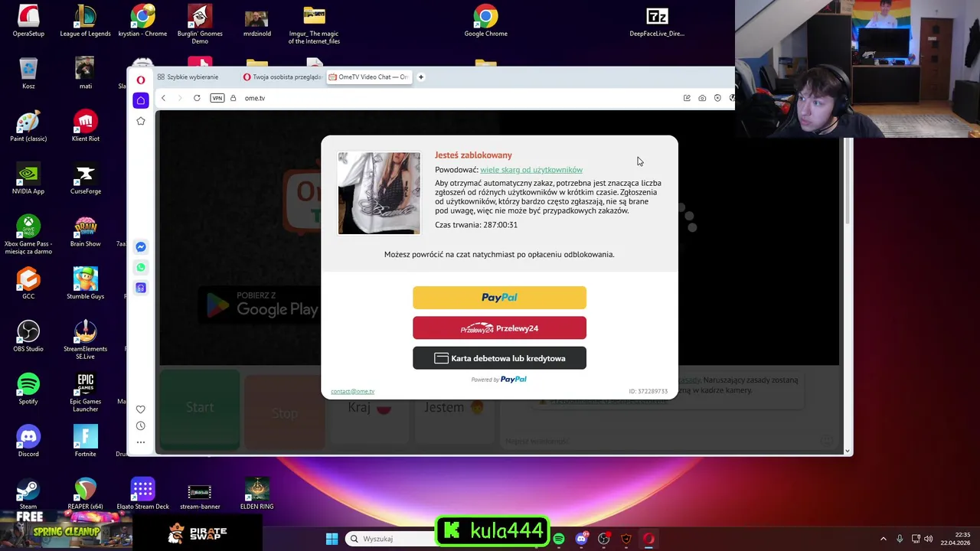This screenshot has height=551, width=980.
Task: Click the Wyszukaj taskbar search box
Action: point(390,539)
